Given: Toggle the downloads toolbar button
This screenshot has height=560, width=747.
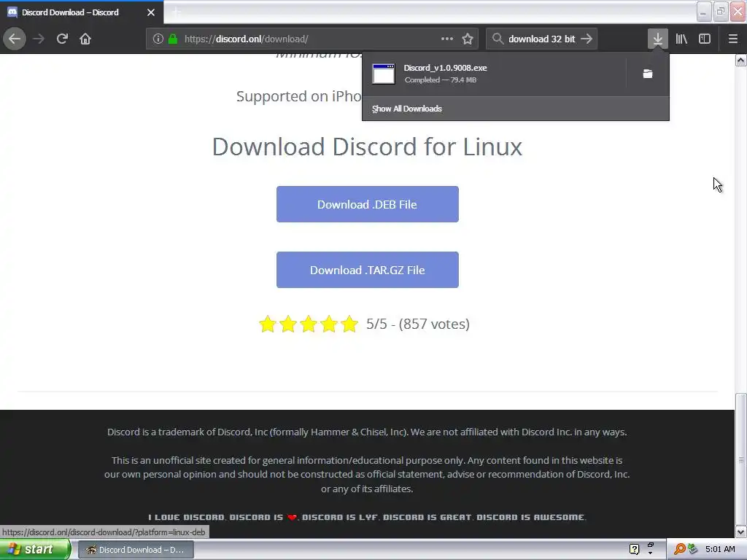Looking at the screenshot, I should pos(657,39).
